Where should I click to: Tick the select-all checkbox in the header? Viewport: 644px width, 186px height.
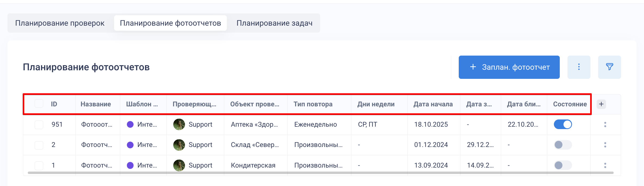(x=39, y=104)
